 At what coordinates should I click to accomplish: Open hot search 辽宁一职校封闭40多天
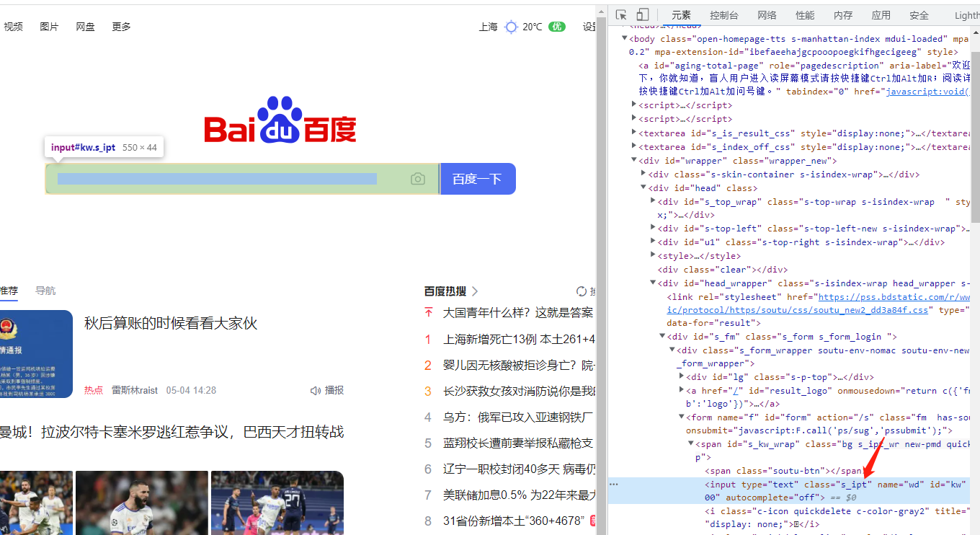tap(519, 469)
